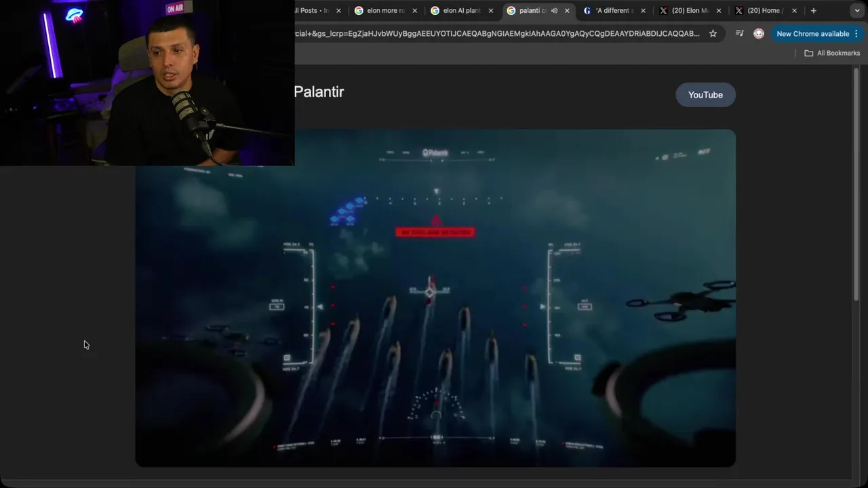Close the 'elon AI plant' tab
This screenshot has width=868, height=488.
click(x=490, y=11)
